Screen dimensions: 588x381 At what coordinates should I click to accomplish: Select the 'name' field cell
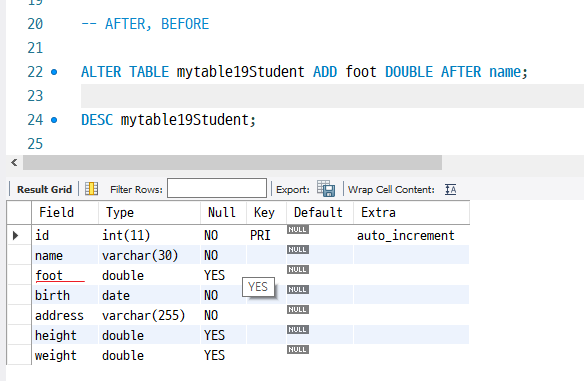point(65,255)
